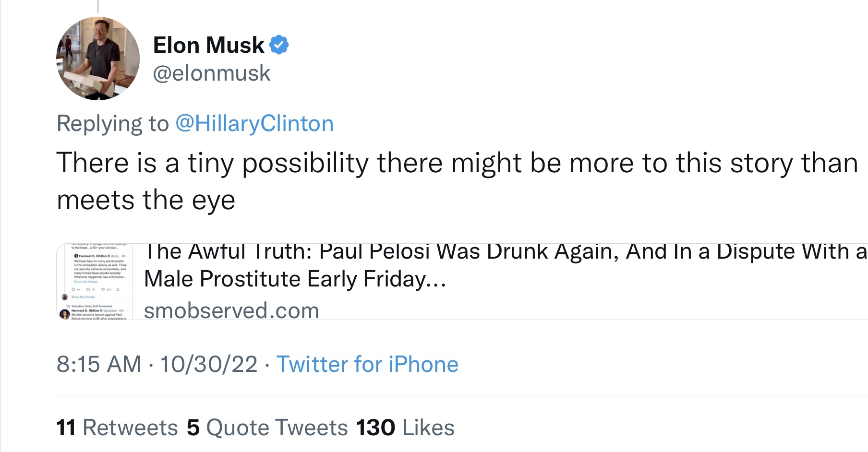This screenshot has height=452, width=868.
Task: View the 11 Retweets list
Action: [117, 428]
